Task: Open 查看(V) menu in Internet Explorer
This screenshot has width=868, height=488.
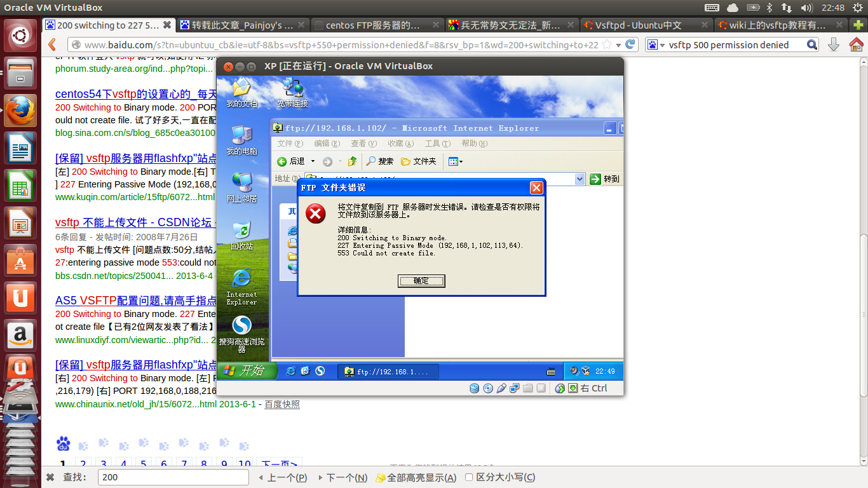Action: coord(363,144)
